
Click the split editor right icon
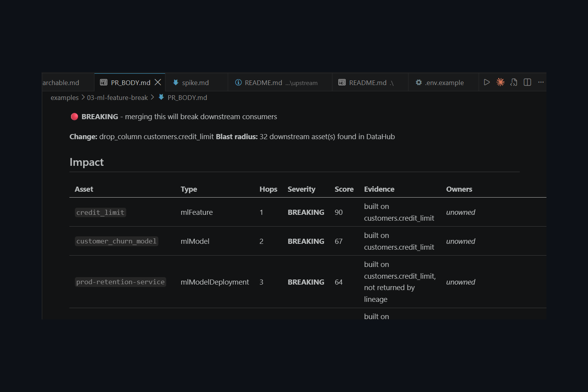pos(527,82)
